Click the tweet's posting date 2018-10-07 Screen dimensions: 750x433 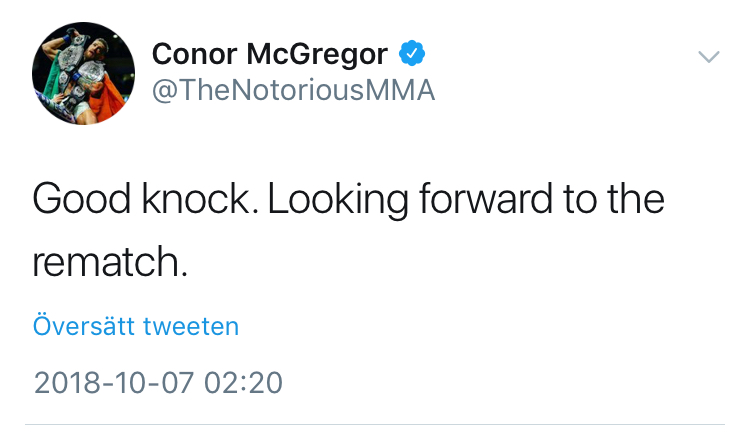point(114,383)
